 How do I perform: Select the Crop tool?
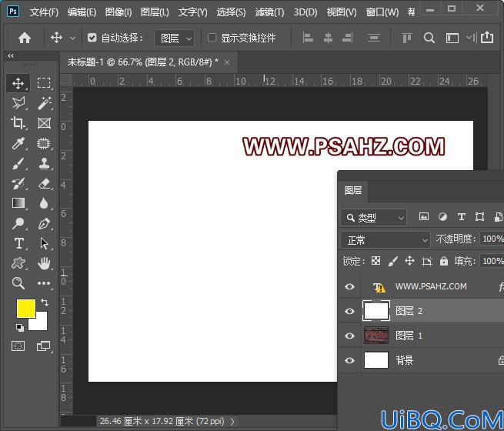18,123
